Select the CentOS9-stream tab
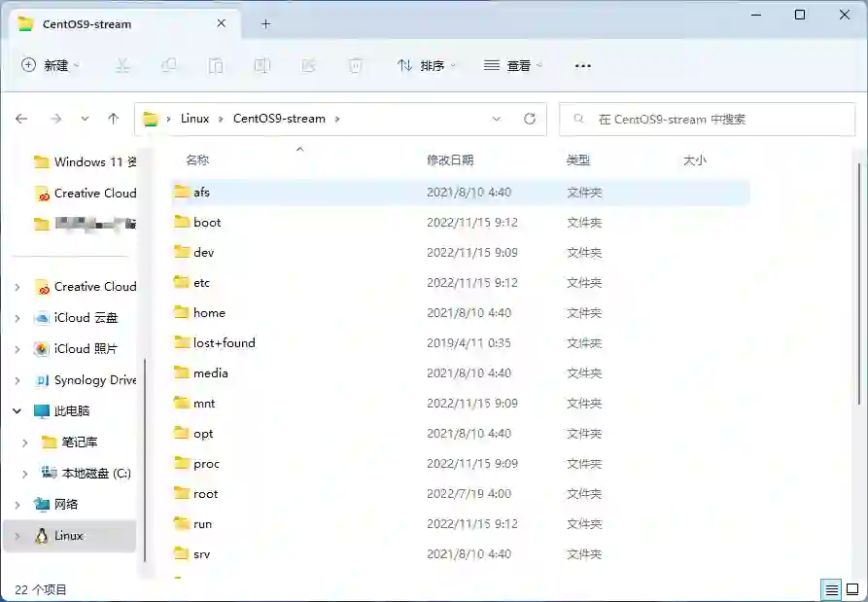 124,23
